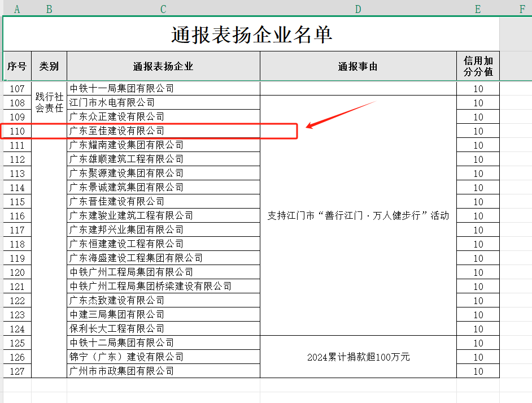Select cell 广东建邦兴业集团有限公司
532x403 pixels.
coord(163,229)
